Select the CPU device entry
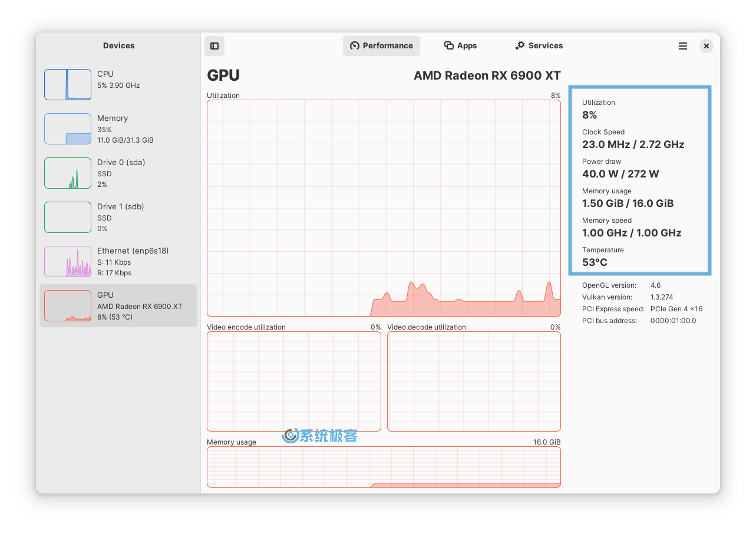The image size is (756, 533). [118, 84]
